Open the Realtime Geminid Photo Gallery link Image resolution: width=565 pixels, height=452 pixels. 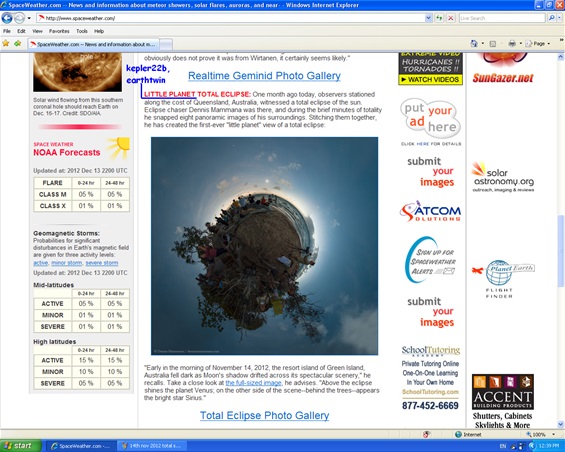coord(264,76)
